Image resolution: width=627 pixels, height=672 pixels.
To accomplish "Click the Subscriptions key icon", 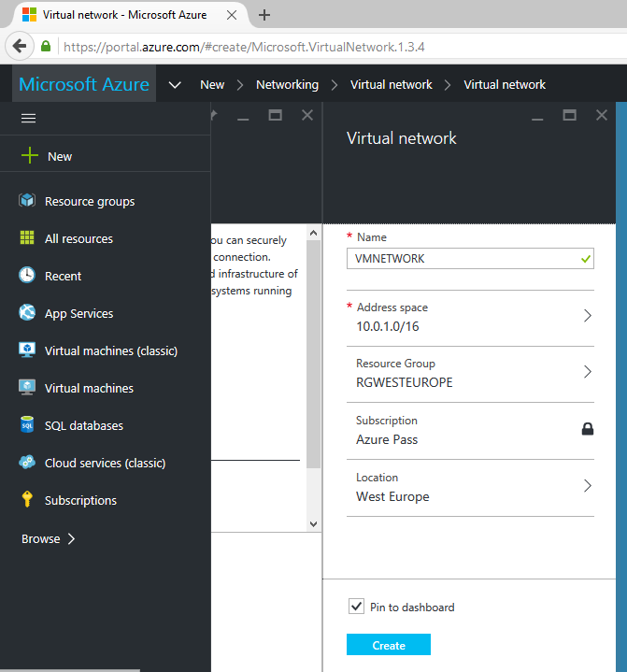I will pos(27,499).
